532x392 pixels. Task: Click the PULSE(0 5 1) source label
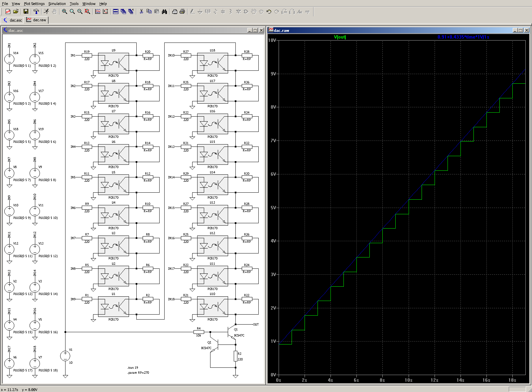tap(22, 66)
